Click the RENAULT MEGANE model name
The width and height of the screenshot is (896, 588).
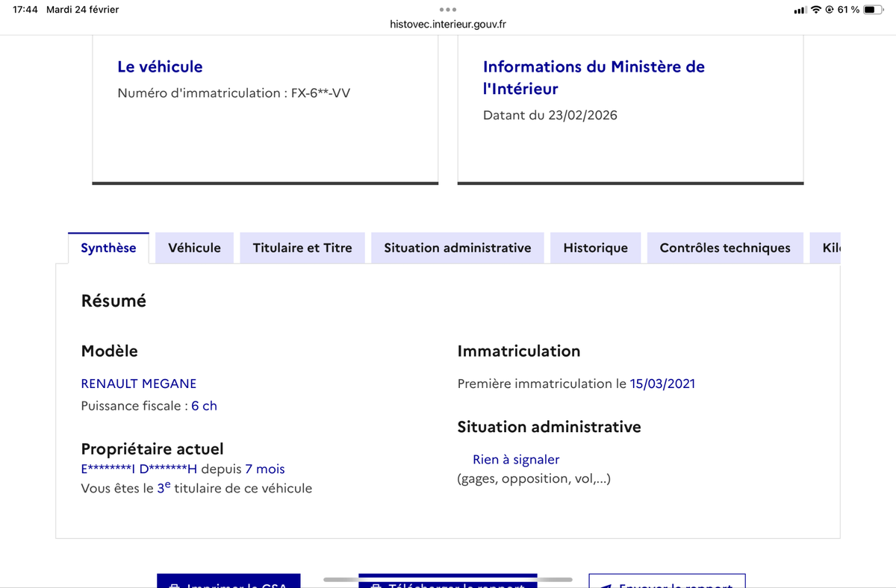click(x=139, y=384)
